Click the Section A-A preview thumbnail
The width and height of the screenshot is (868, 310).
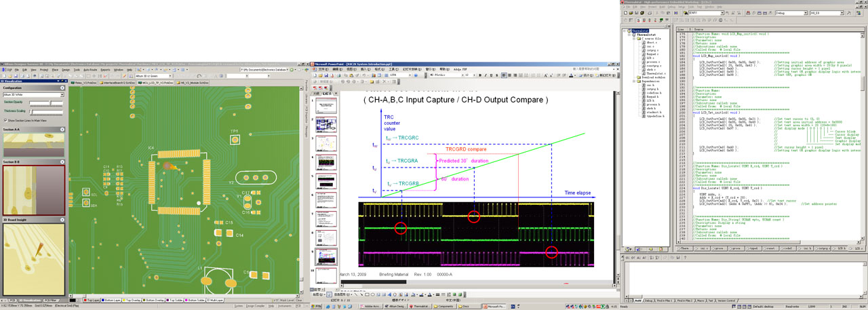pos(33,146)
